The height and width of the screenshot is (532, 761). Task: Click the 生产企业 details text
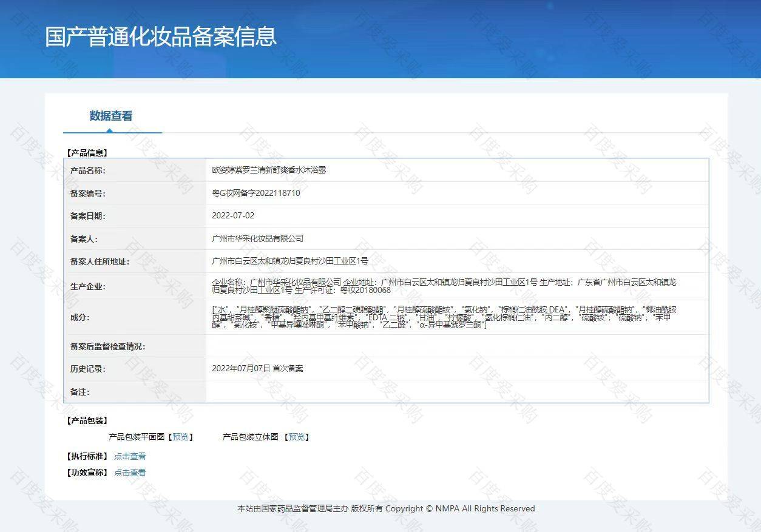(443, 286)
